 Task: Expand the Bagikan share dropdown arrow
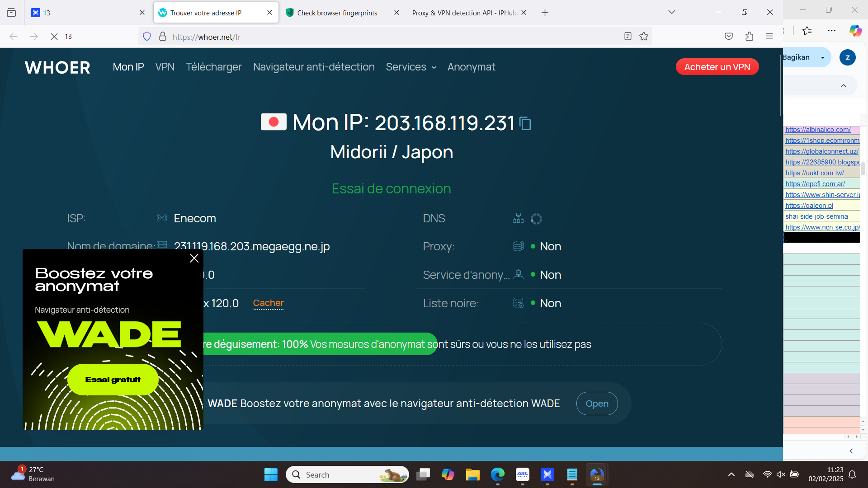823,57
